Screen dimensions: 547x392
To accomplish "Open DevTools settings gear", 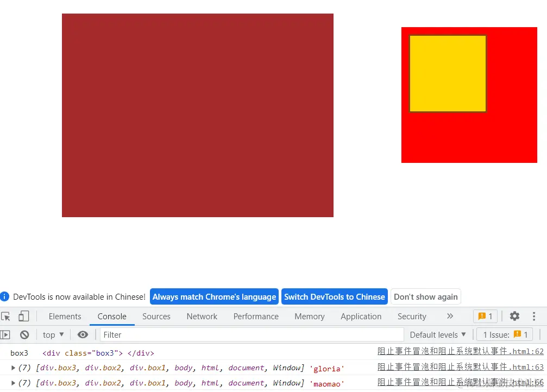I will [514, 316].
